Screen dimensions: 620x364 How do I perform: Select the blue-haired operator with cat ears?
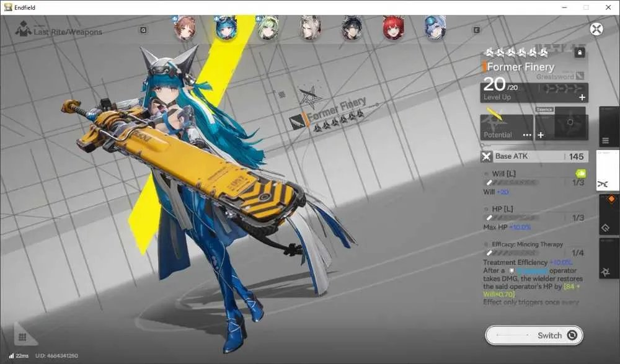226,28
